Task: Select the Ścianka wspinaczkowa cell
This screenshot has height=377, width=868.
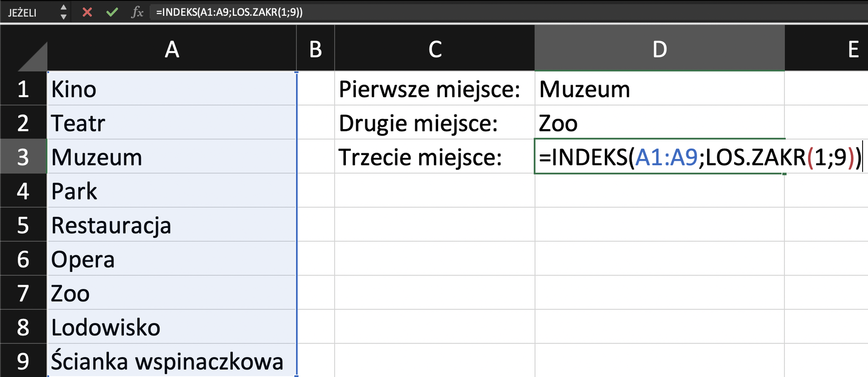Action: point(172,360)
